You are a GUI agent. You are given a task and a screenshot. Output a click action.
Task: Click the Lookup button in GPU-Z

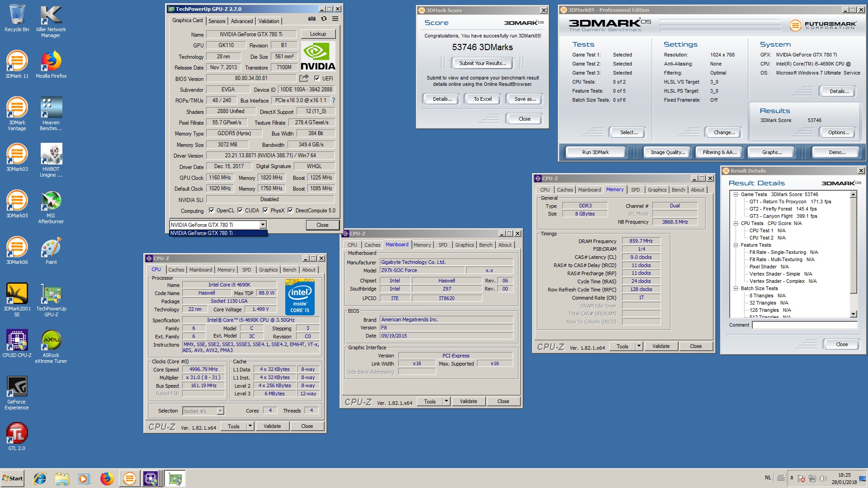tap(318, 34)
